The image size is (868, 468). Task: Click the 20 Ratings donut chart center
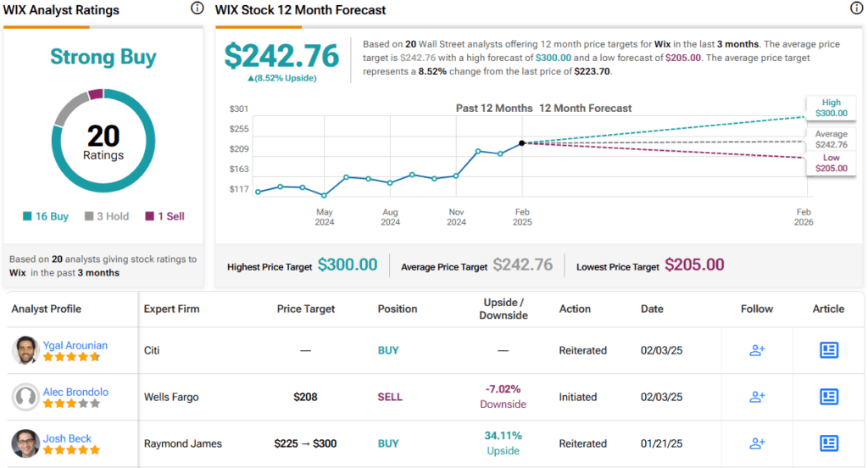pyautogui.click(x=103, y=142)
